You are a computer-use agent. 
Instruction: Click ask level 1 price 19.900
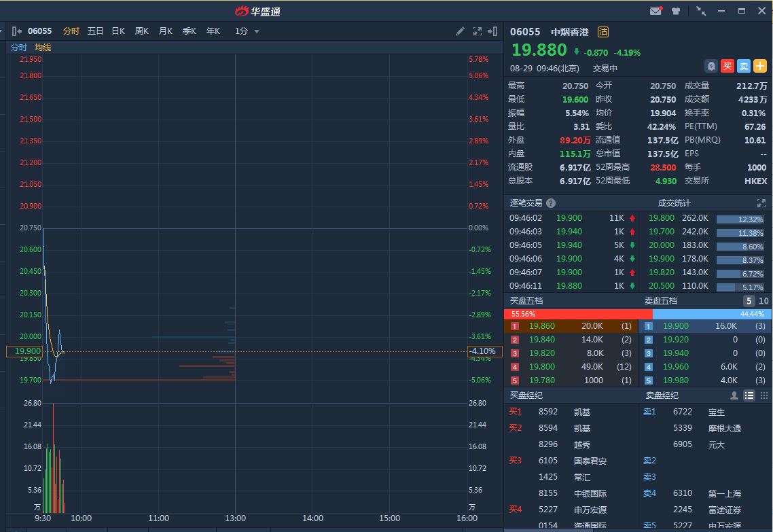pos(676,326)
